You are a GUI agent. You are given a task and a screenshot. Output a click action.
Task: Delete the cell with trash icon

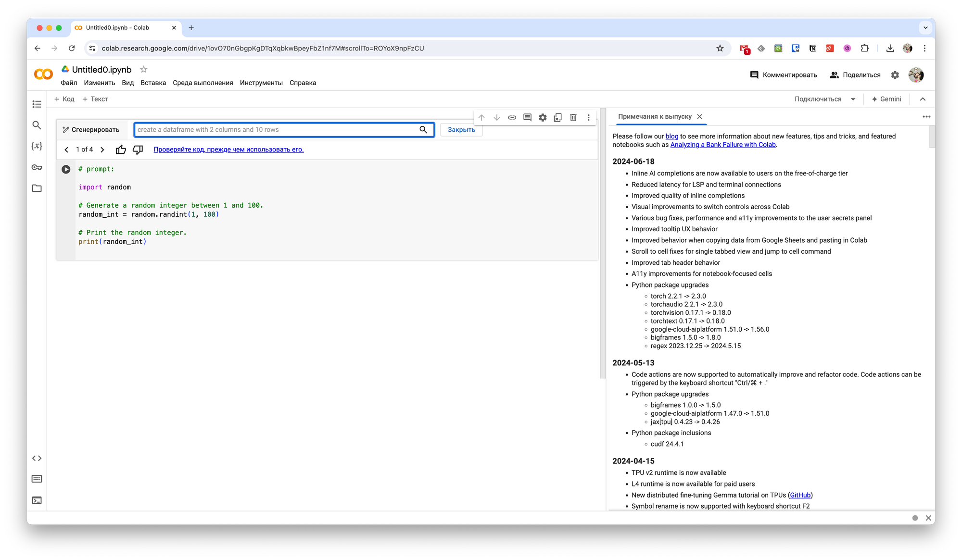click(573, 117)
